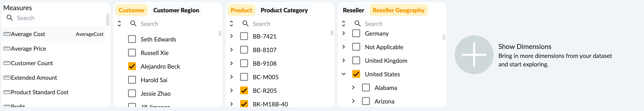Switch to the Product Category tab
Image resolution: width=644 pixels, height=111 pixels.
(x=284, y=10)
